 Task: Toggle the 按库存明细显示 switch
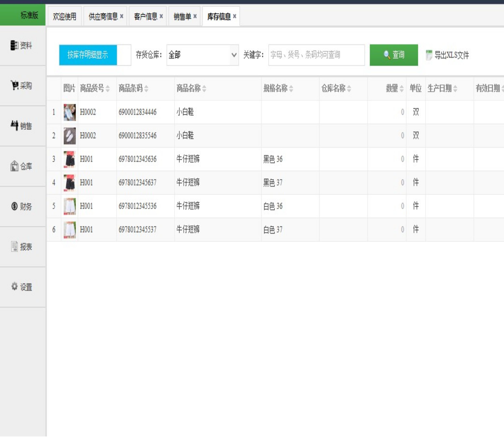tap(95, 55)
